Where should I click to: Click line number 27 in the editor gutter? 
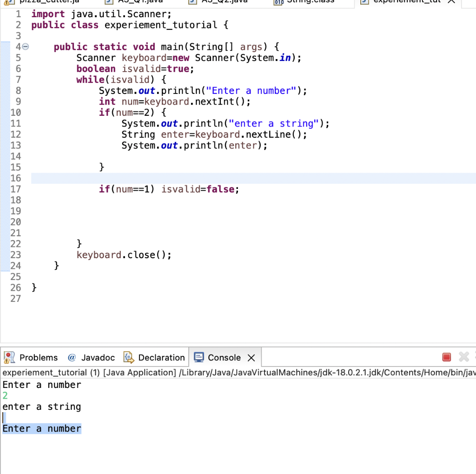point(16,298)
